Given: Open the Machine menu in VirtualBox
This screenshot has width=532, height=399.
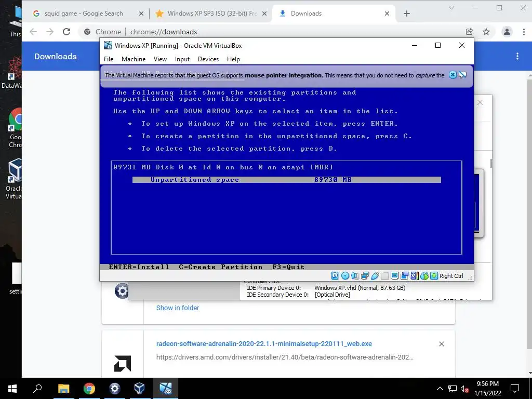Looking at the screenshot, I should tap(134, 59).
